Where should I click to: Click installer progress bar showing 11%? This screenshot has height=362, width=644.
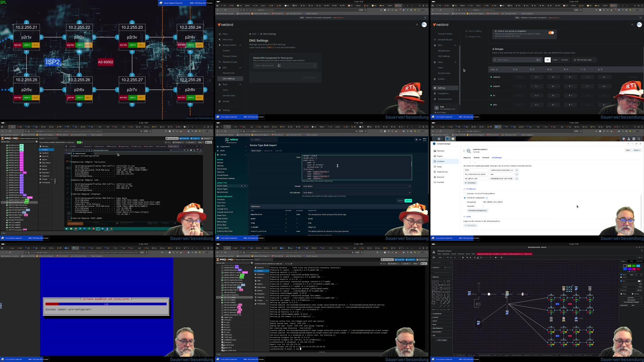coord(106,304)
